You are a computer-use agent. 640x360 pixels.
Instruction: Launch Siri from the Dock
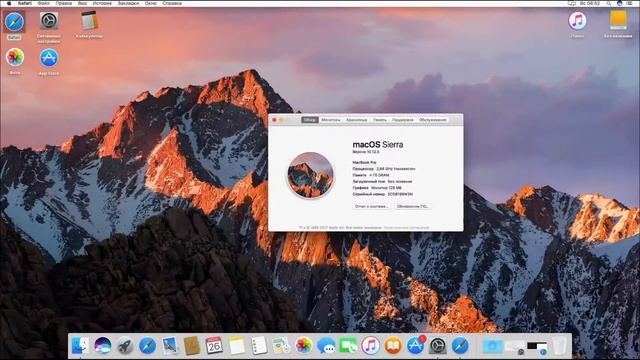point(102,346)
